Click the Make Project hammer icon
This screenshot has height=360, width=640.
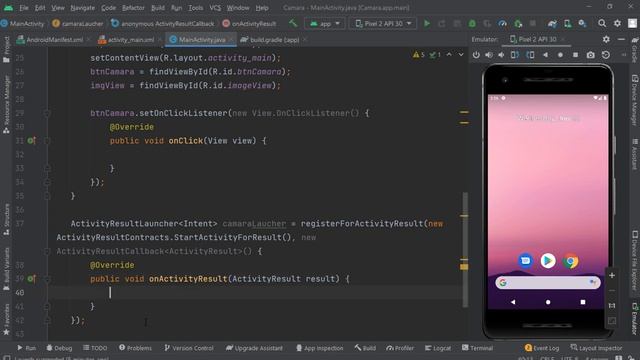coord(293,24)
